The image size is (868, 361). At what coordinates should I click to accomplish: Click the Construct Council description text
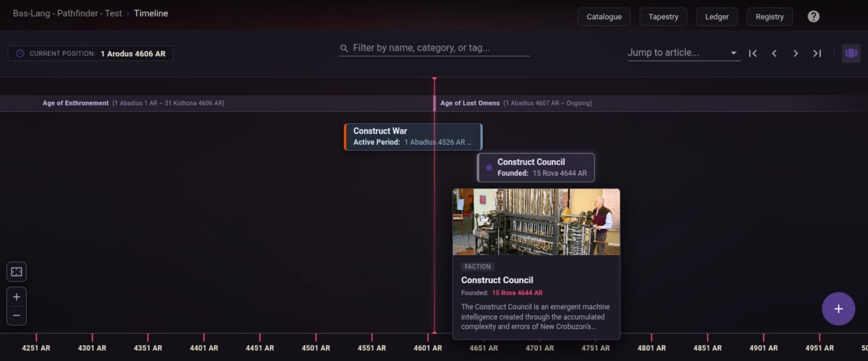(535, 317)
